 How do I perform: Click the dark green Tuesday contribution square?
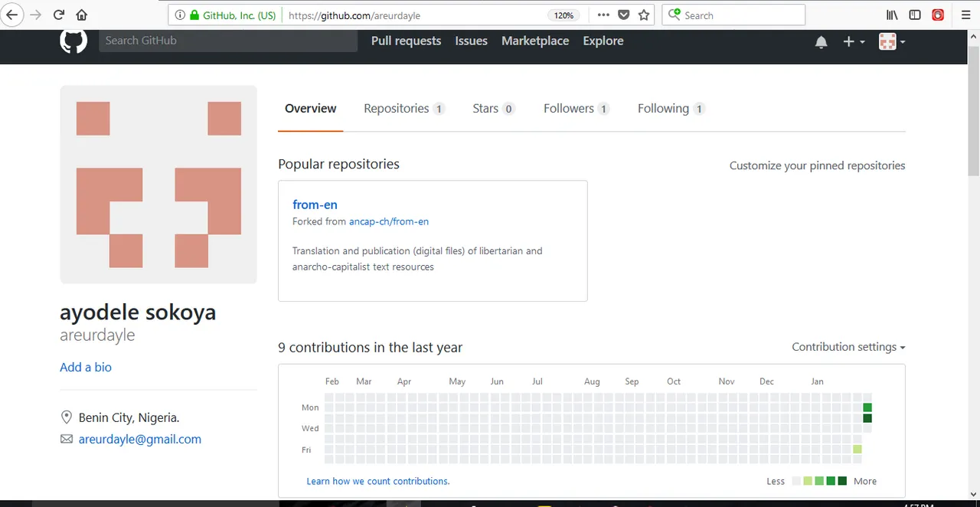[x=867, y=418]
